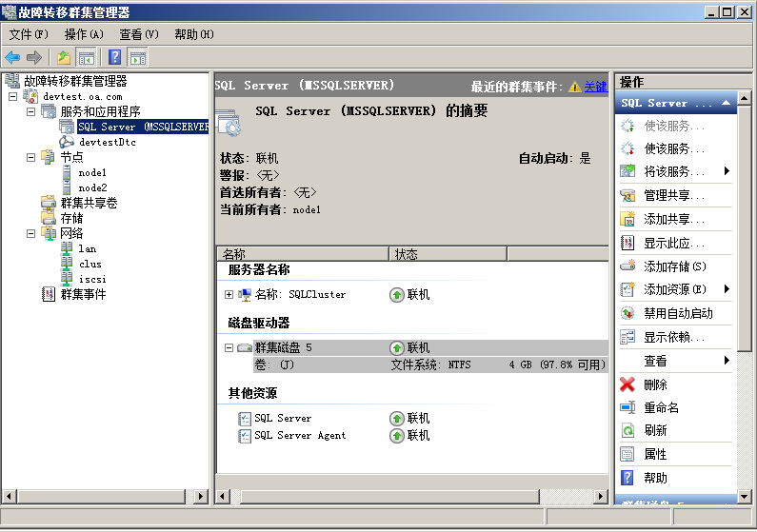Open node2 in the tree
This screenshot has height=532, width=757.
(x=92, y=187)
